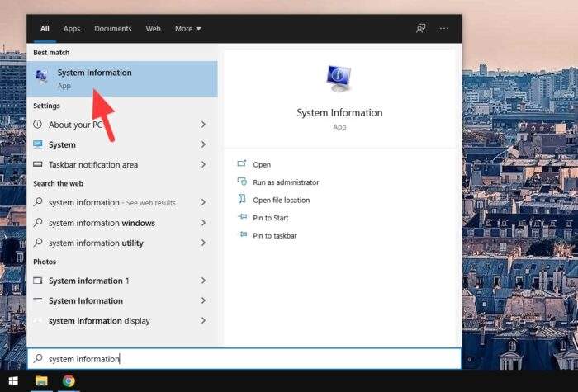This screenshot has height=392, width=578.
Task: Open the feedback icon in search header
Action: [421, 28]
